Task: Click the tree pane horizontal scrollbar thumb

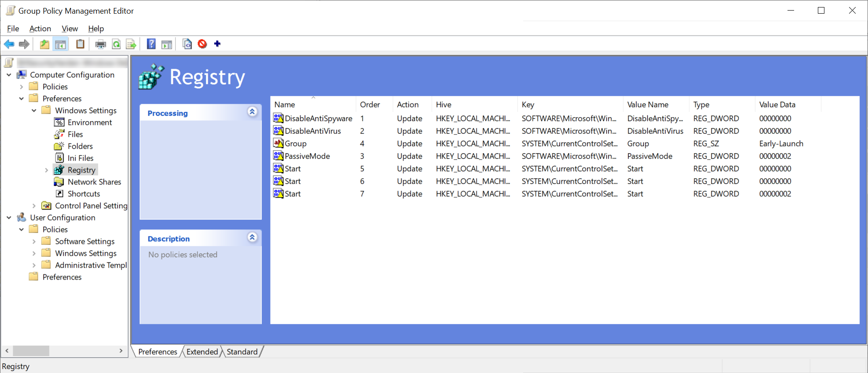Action: point(31,351)
